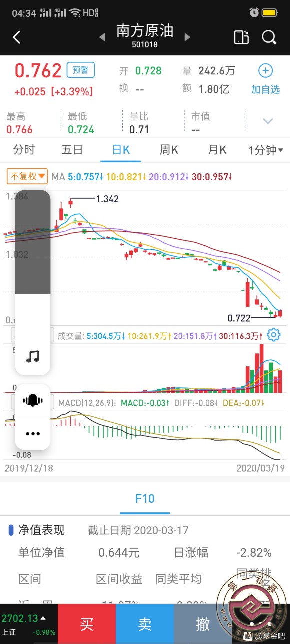Click the 量比 0.71 value
The image size is (290, 644).
pos(139,130)
